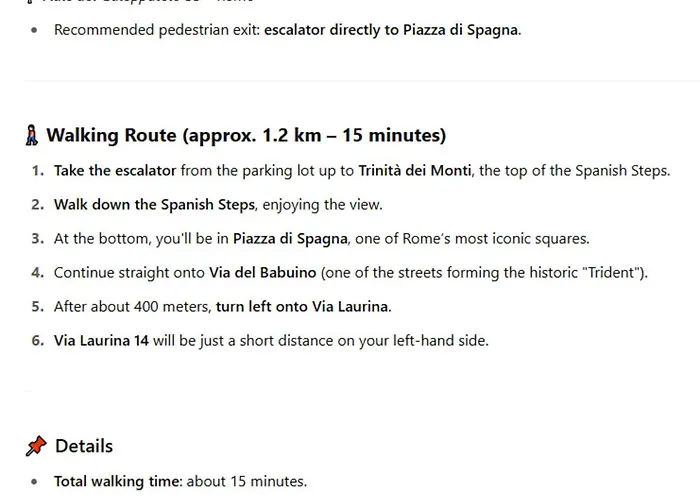Click the Details heading
The height and width of the screenshot is (500, 700).
pos(84,446)
